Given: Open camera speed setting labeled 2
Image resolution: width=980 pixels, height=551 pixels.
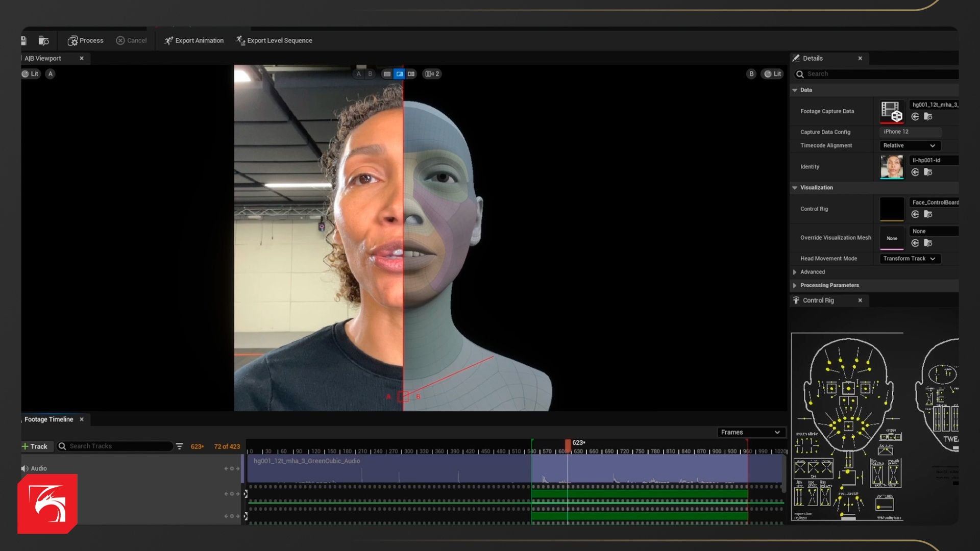Looking at the screenshot, I should point(432,74).
